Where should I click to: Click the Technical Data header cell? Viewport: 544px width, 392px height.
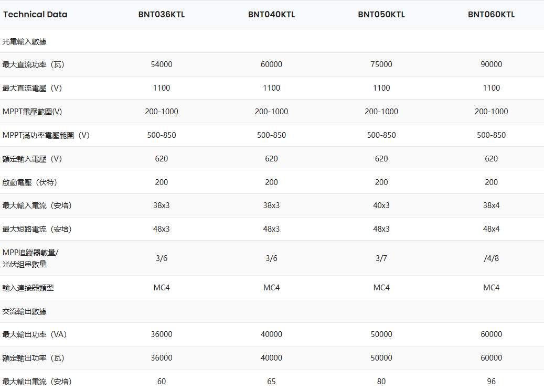click(35, 15)
